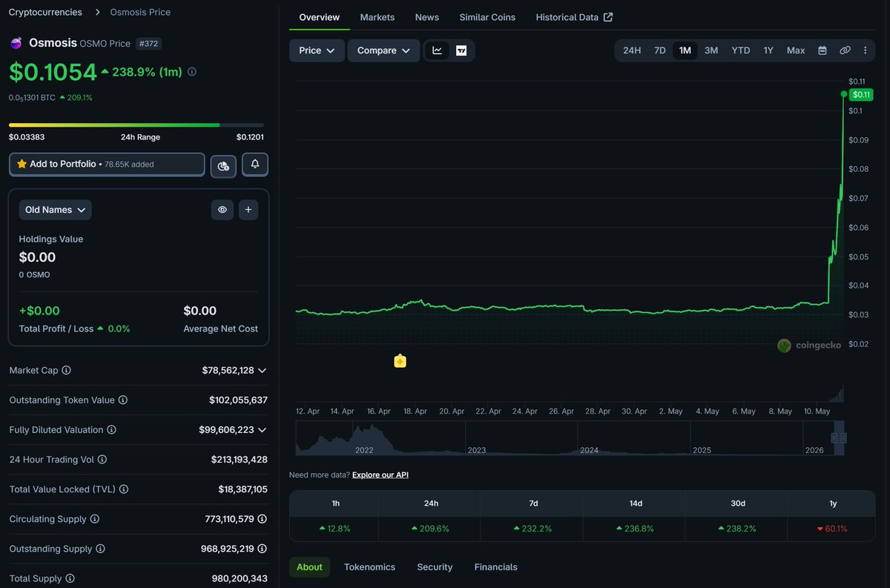Screen dimensions: 890x588
Task: Click the green current price dot on chart
Action: coord(844,94)
